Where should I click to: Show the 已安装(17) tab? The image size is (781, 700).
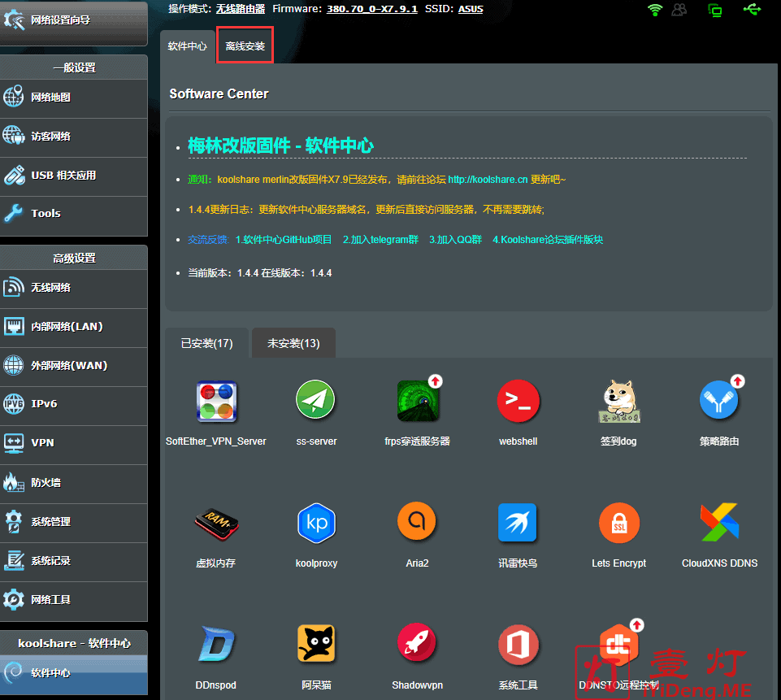pos(206,343)
